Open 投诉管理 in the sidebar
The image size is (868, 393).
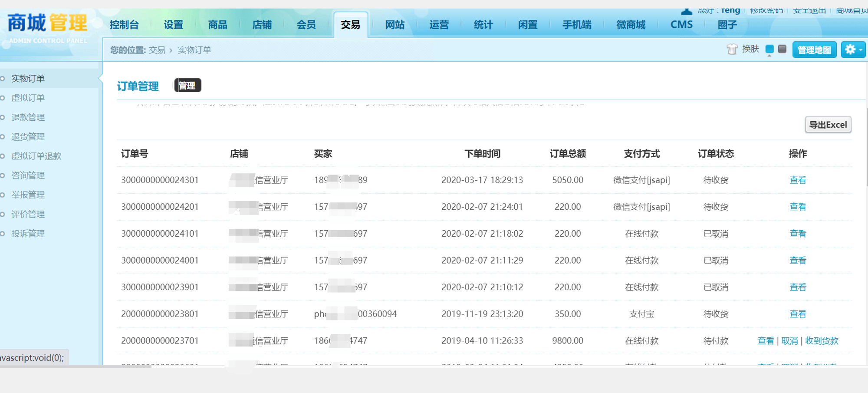coord(28,234)
